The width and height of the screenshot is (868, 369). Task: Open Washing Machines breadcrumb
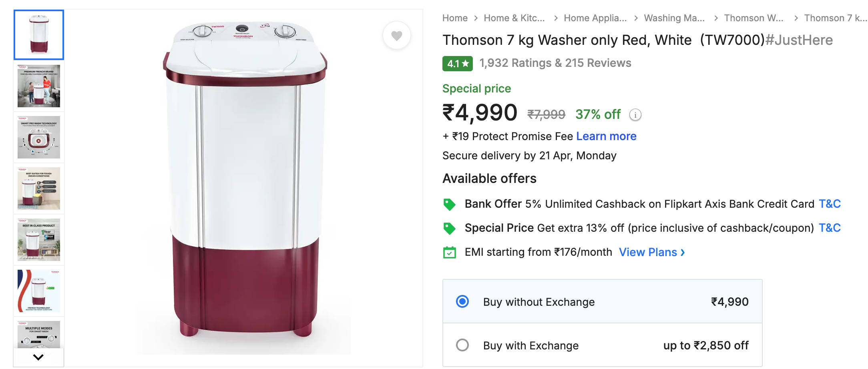(674, 18)
